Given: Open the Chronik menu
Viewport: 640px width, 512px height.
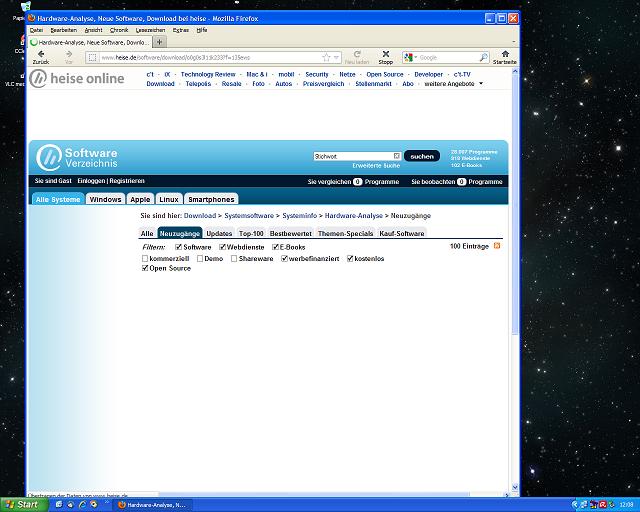Looking at the screenshot, I should pos(119,30).
